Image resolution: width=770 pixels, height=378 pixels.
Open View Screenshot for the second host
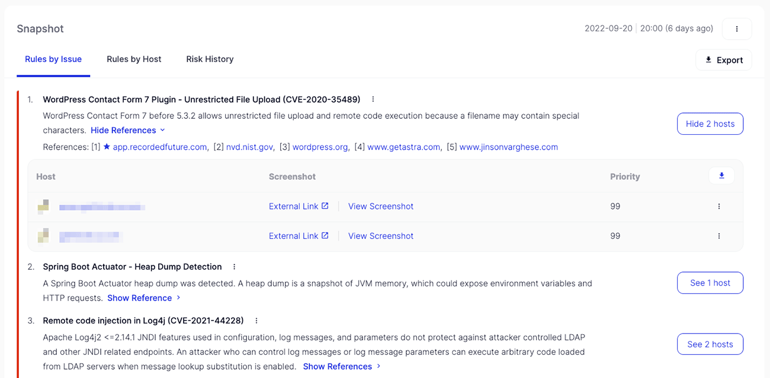click(381, 236)
